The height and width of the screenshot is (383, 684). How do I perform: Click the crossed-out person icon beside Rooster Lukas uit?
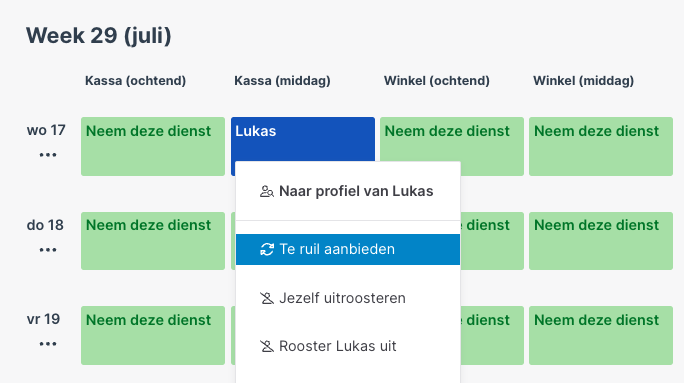coord(267,346)
